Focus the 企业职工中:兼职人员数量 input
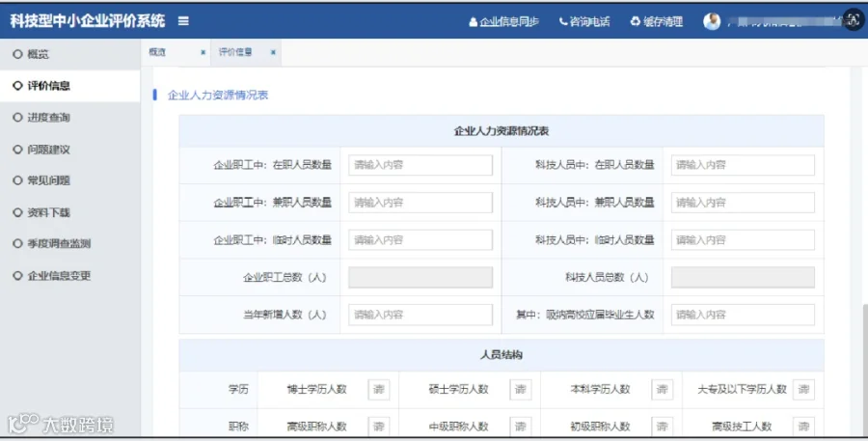868x441 pixels. (x=420, y=203)
